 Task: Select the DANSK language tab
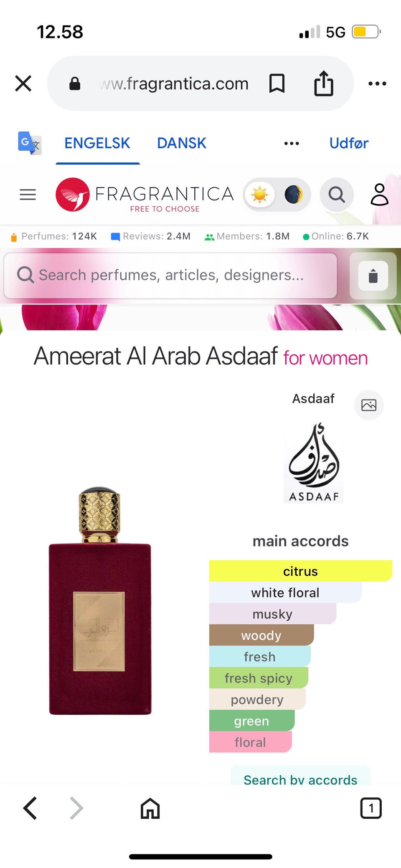point(182,143)
